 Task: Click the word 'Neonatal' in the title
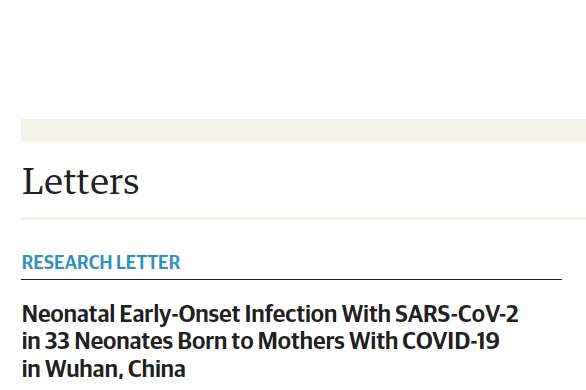(x=68, y=314)
